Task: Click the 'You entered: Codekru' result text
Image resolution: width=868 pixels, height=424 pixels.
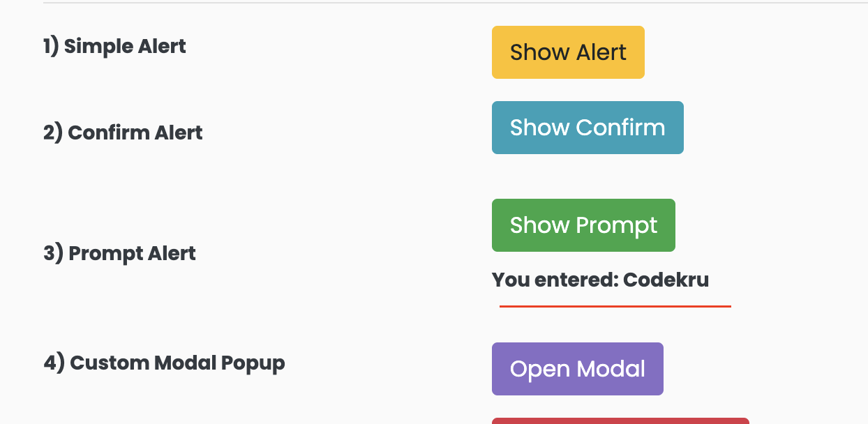Action: pos(600,280)
